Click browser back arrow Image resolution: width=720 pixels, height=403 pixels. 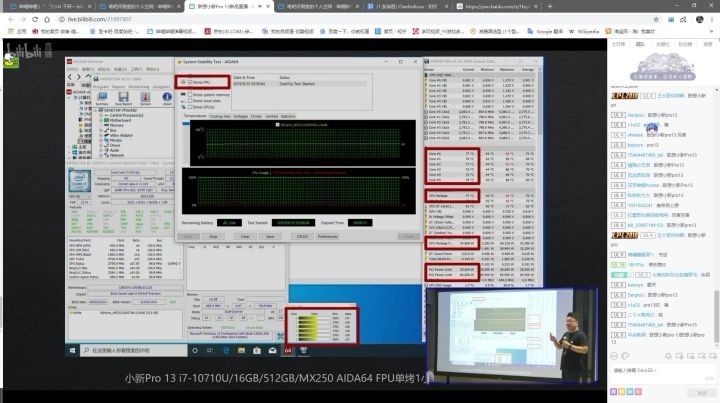point(11,19)
